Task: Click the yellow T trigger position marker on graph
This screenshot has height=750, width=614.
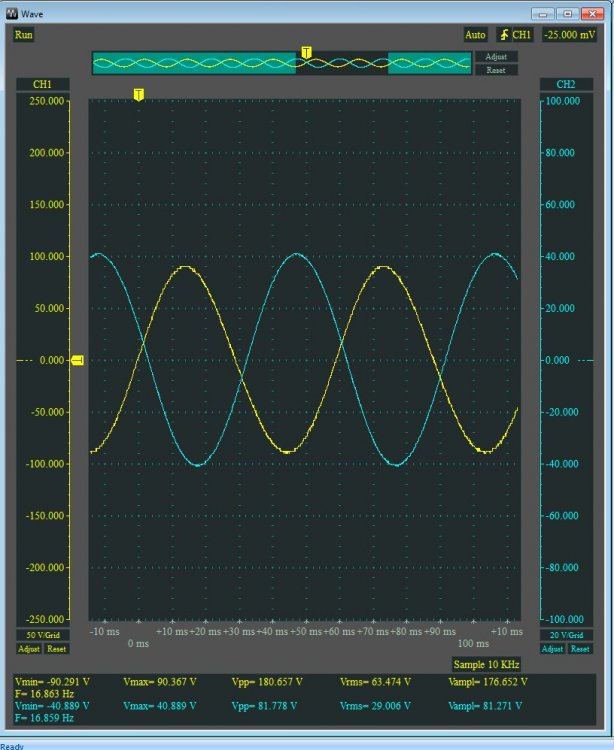Action: coord(138,94)
